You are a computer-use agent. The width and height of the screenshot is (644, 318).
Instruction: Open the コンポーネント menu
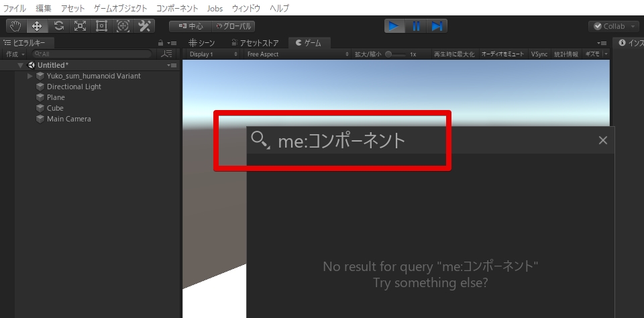(x=177, y=8)
